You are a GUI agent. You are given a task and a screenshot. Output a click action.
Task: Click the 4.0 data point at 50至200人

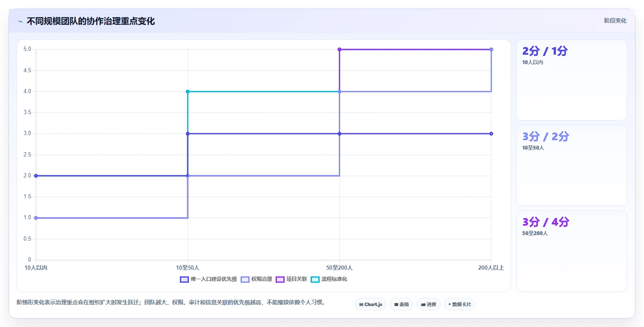coord(339,91)
